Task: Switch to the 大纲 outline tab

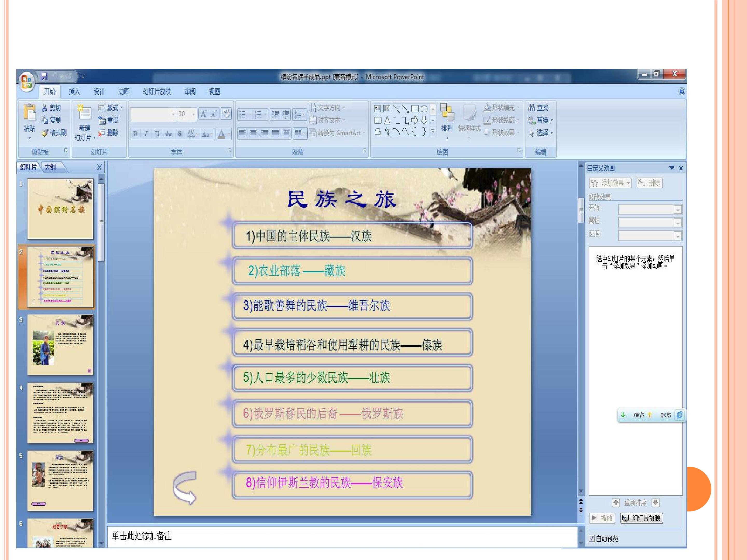Action: click(x=50, y=167)
